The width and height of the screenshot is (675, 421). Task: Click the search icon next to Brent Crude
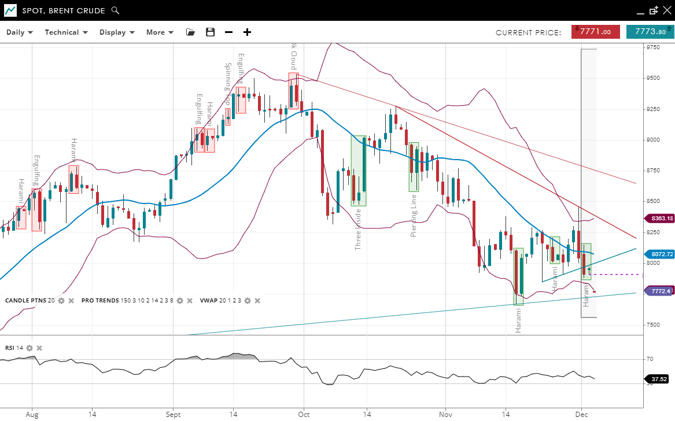pyautogui.click(x=116, y=10)
